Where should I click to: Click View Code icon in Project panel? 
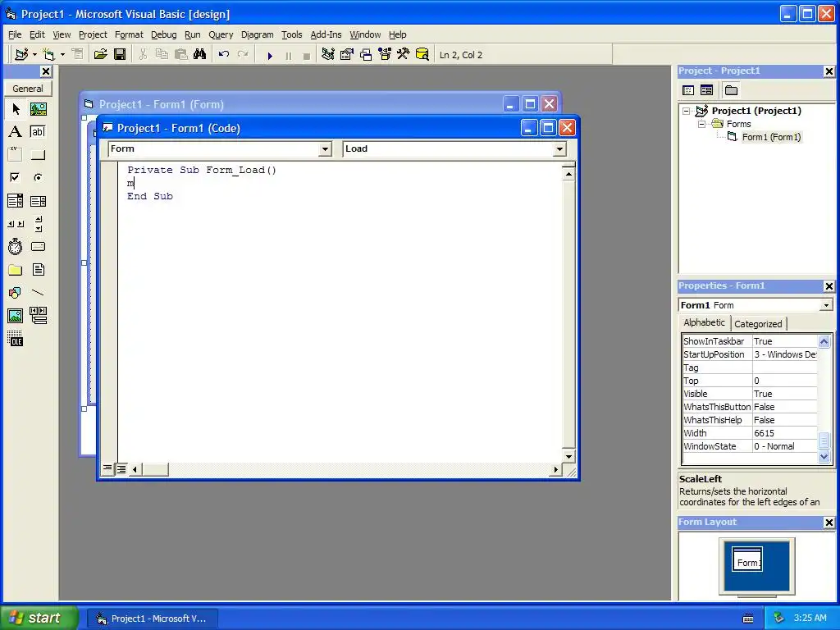pos(688,90)
